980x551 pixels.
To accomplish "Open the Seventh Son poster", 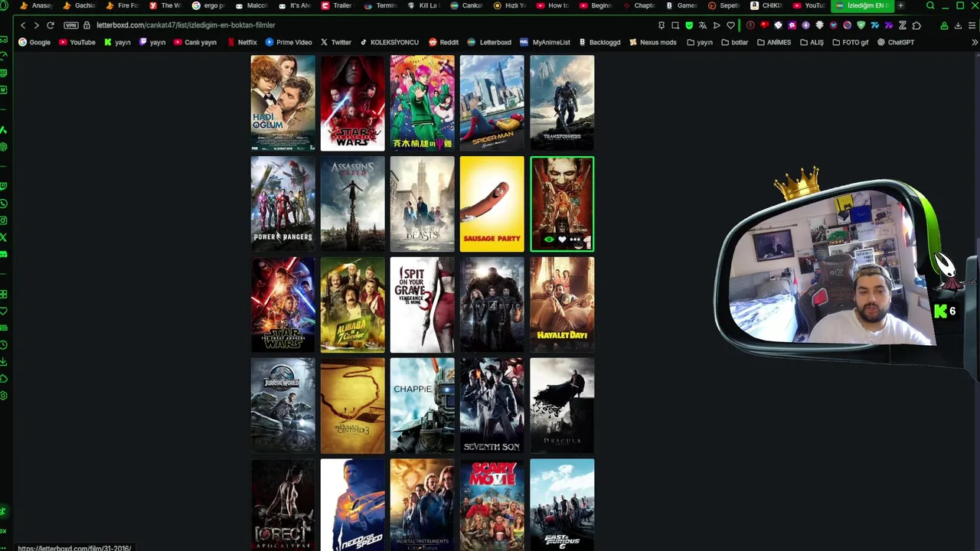I will tap(492, 406).
